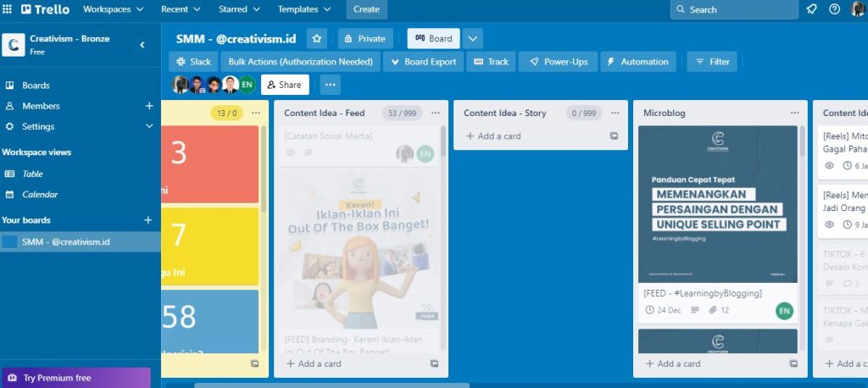The width and height of the screenshot is (868, 388).
Task: Open Content Idea - Story list menu dots
Action: point(615,113)
